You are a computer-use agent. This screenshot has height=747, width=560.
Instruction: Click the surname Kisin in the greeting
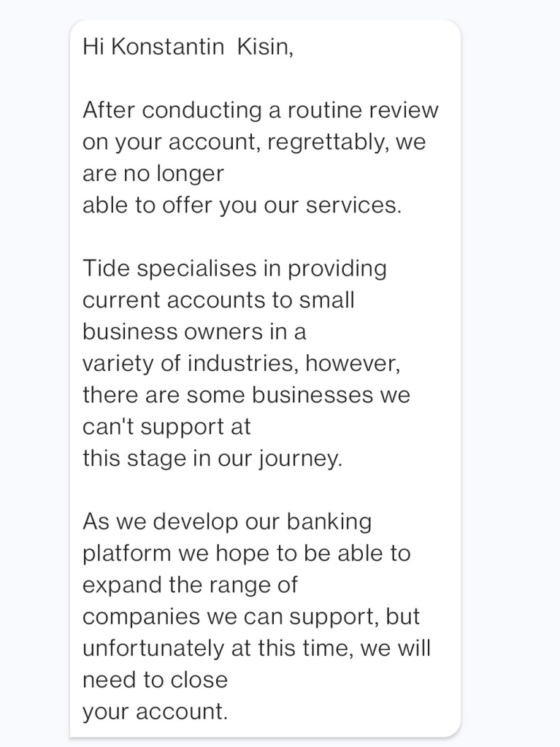tap(264, 47)
